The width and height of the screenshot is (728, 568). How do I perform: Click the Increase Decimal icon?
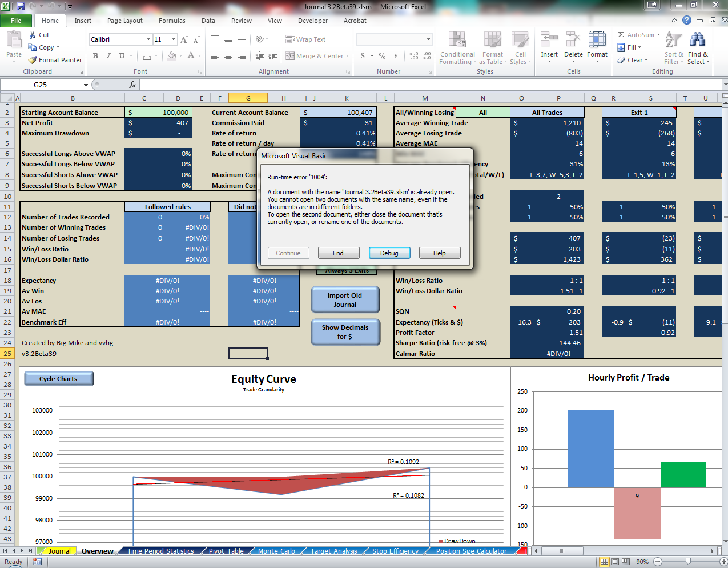[x=413, y=56]
